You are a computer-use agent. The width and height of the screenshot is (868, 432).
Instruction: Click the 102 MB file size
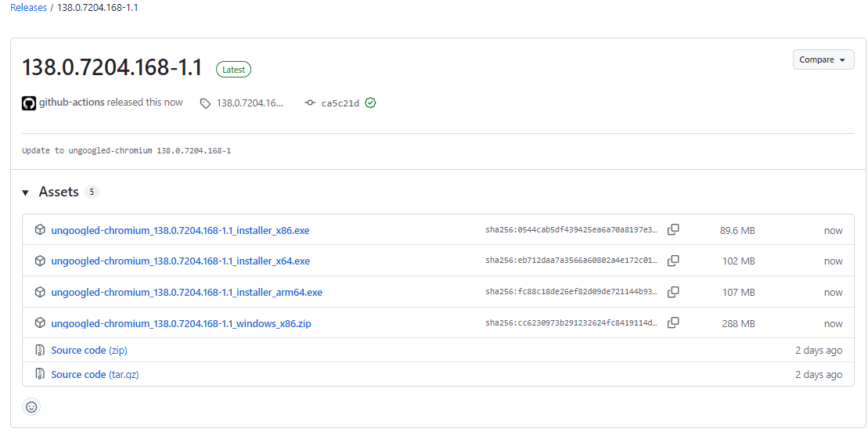[738, 261]
